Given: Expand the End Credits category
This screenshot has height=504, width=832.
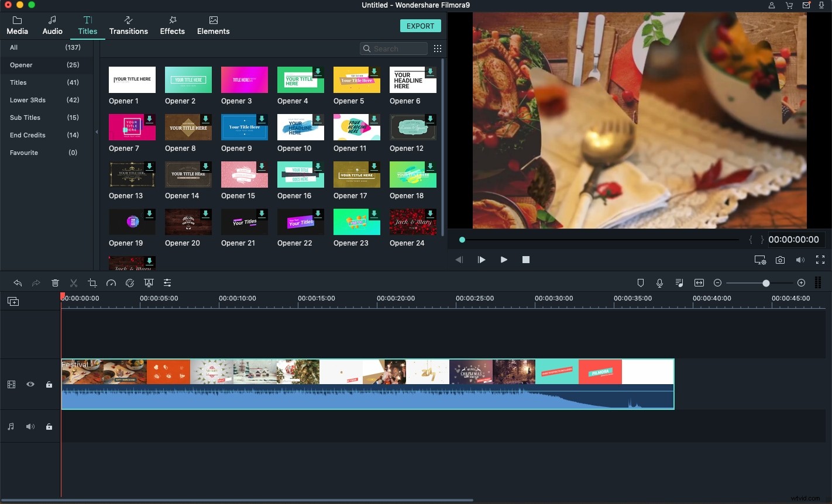Looking at the screenshot, I should click(x=27, y=135).
